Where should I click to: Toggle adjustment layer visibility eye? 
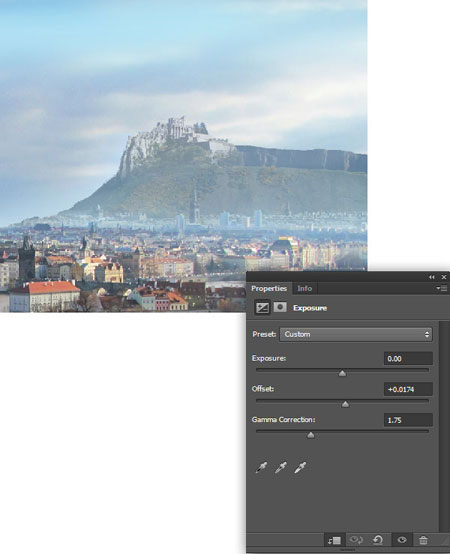402,540
